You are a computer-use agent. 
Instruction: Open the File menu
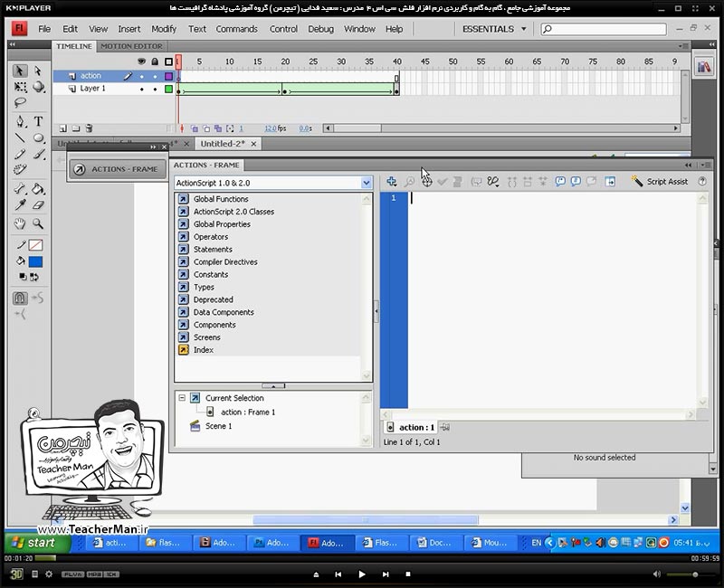[x=44, y=29]
